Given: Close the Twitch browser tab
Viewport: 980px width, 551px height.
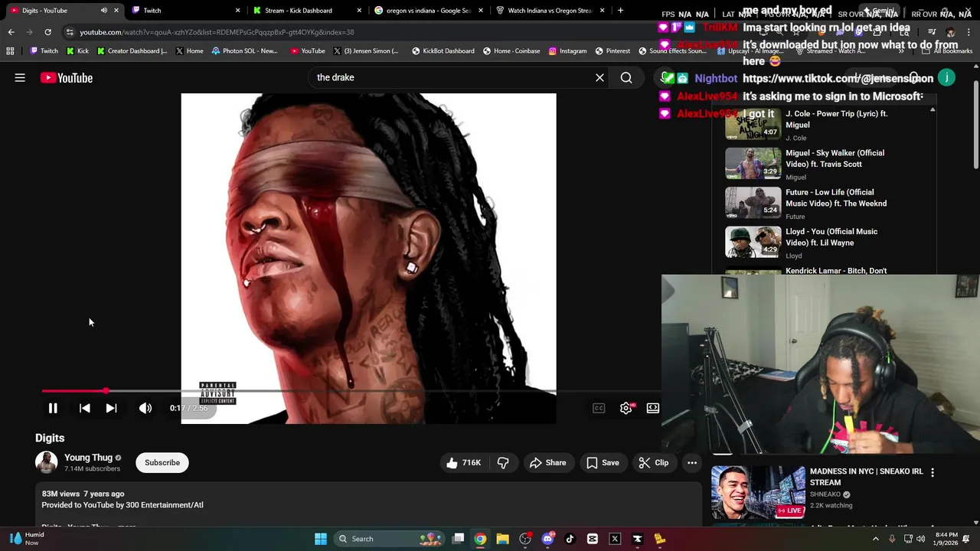Looking at the screenshot, I should pos(237,11).
